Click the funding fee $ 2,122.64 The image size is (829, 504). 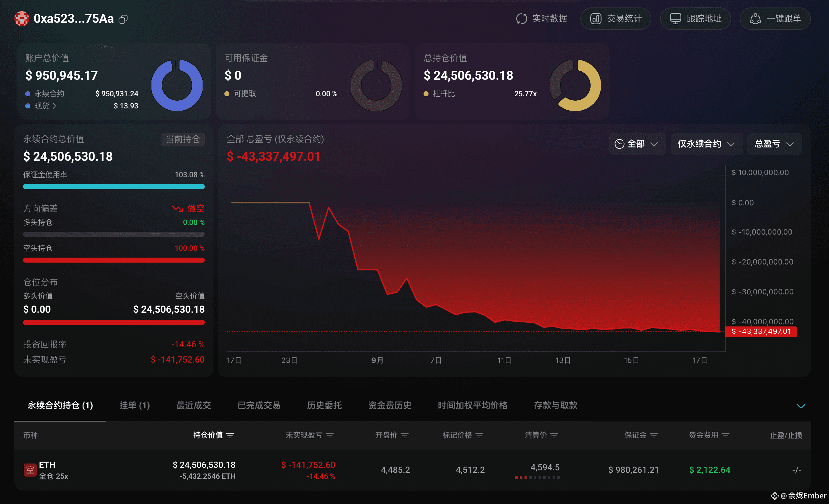point(710,470)
